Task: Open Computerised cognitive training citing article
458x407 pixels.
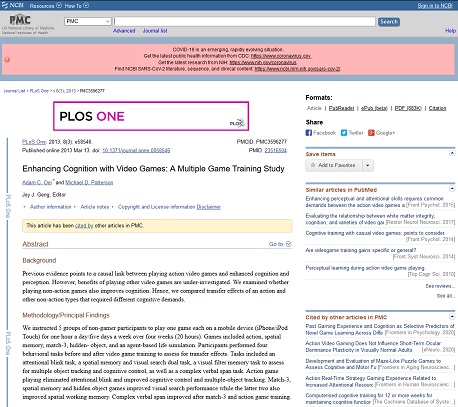Action: [369, 398]
